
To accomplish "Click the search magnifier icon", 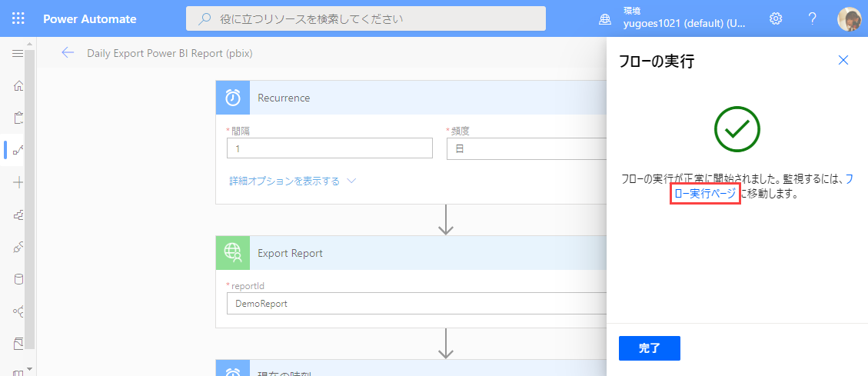I will click(x=205, y=18).
